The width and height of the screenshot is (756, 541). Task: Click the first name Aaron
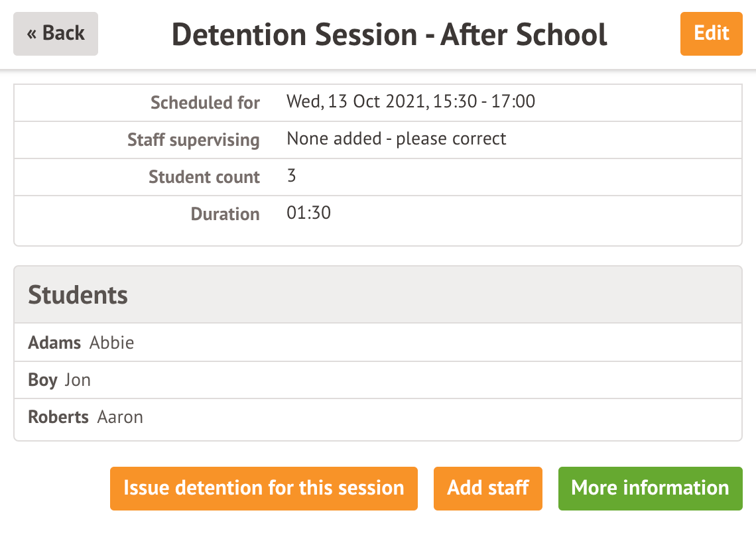click(x=120, y=417)
